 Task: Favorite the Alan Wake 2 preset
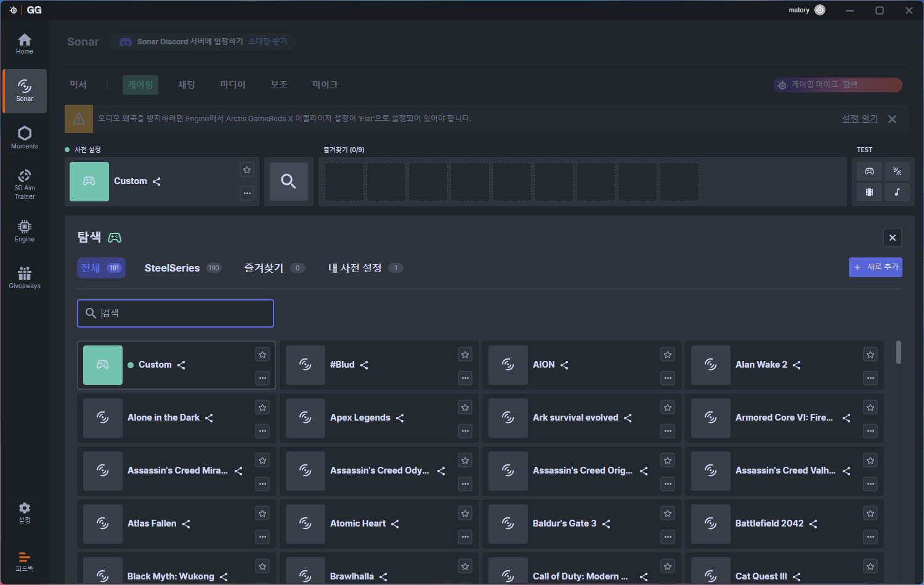[870, 355]
